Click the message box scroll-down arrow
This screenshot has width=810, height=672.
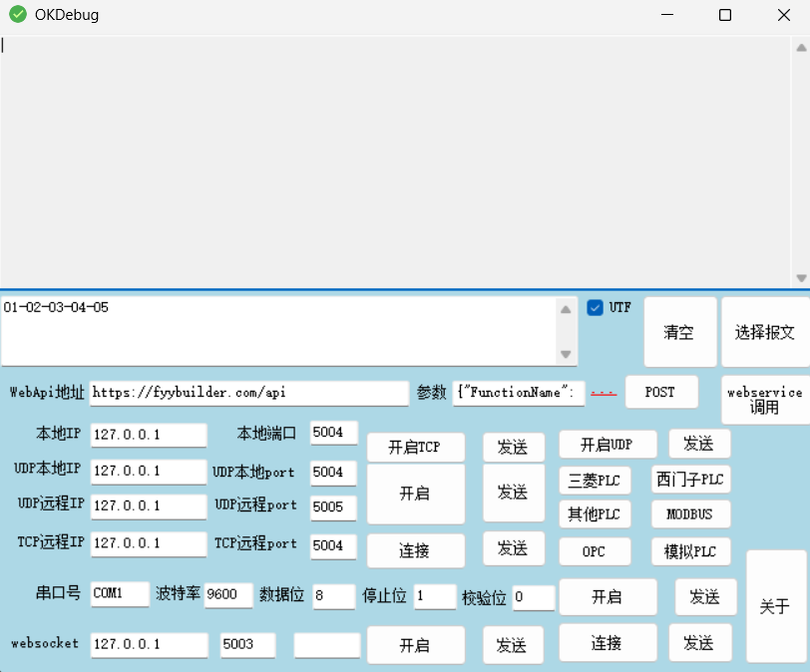567,354
